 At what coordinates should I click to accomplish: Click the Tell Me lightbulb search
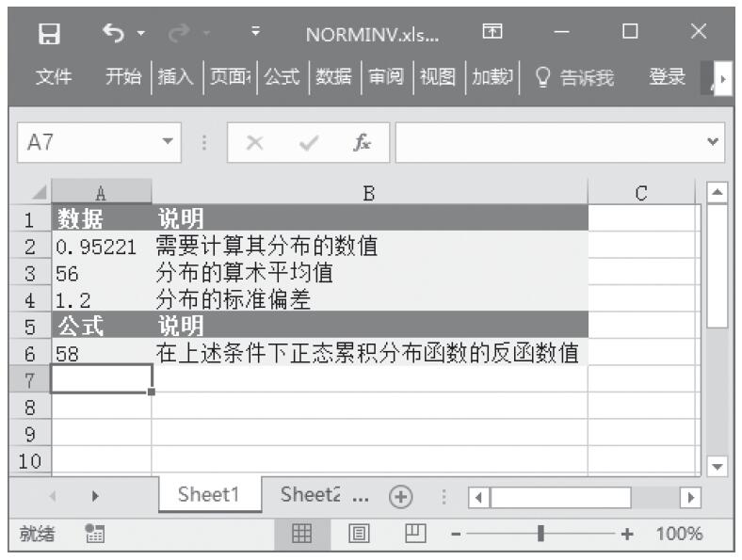click(x=574, y=77)
